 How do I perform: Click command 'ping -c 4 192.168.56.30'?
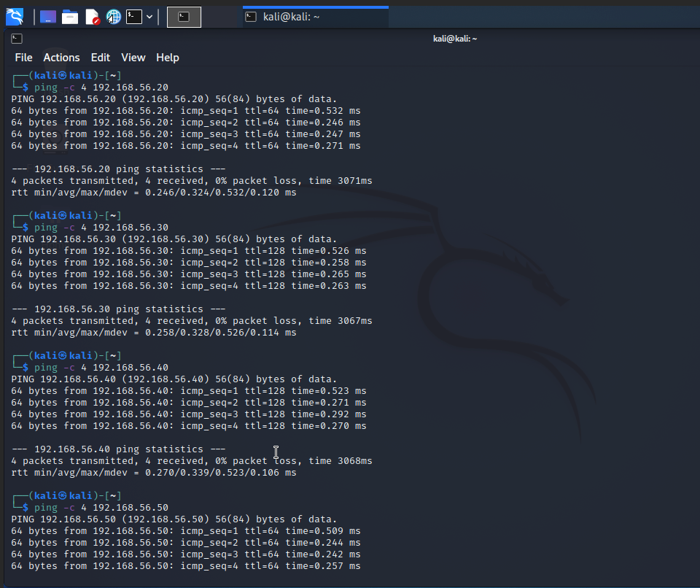tap(101, 228)
